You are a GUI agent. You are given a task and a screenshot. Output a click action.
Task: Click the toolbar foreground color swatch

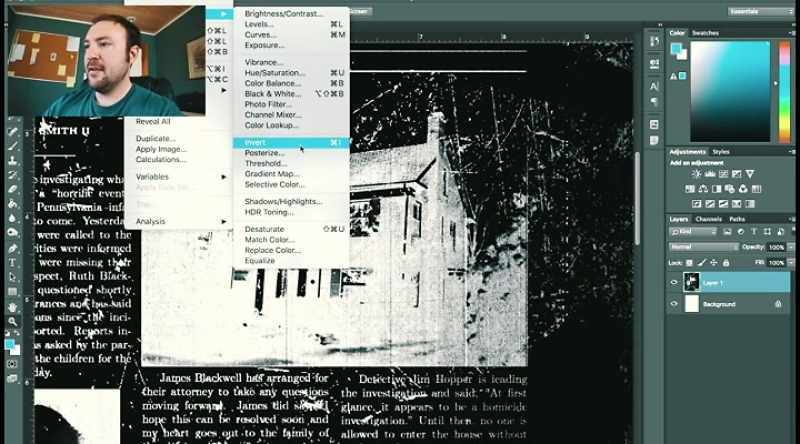point(9,345)
